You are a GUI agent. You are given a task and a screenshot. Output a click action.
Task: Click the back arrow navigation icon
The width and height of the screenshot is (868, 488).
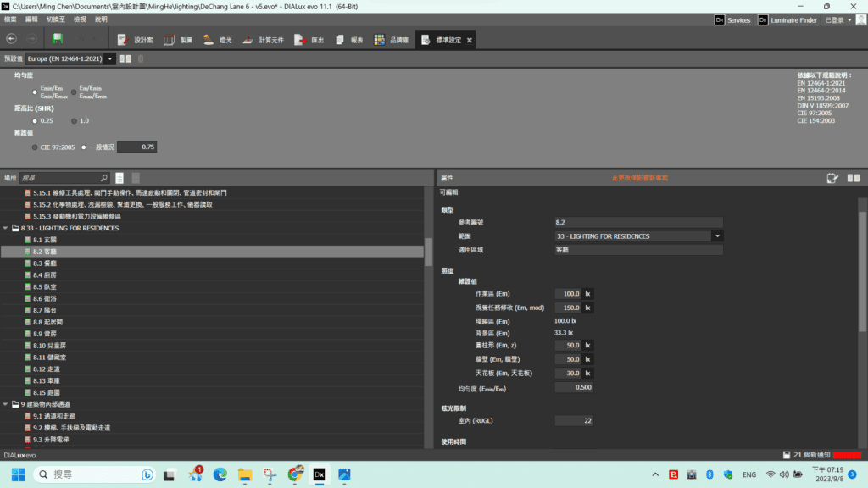click(11, 39)
